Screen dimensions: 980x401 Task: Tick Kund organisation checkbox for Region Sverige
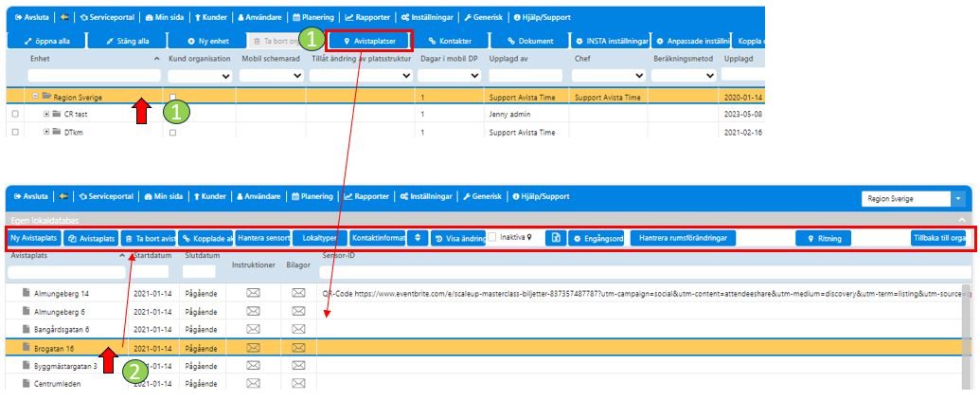[173, 97]
